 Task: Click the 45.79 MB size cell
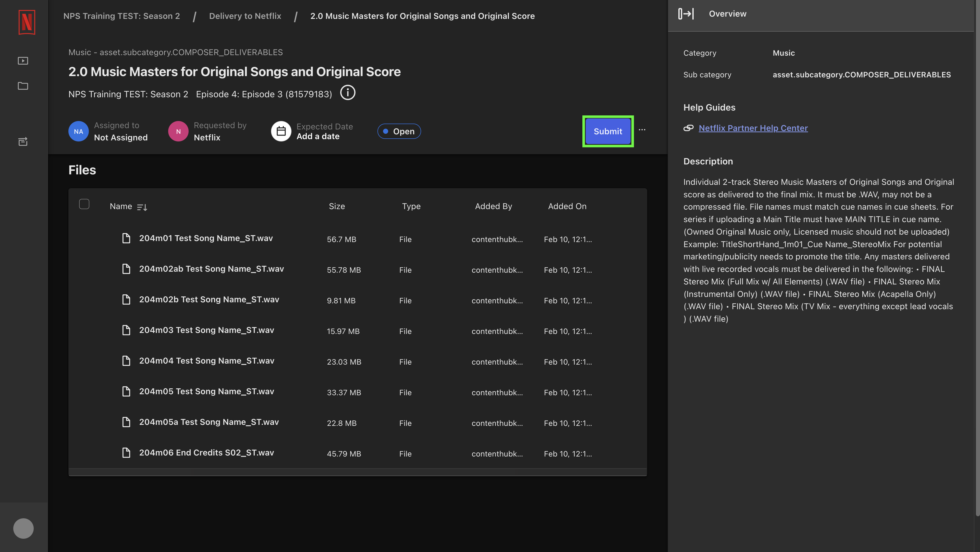tap(344, 454)
